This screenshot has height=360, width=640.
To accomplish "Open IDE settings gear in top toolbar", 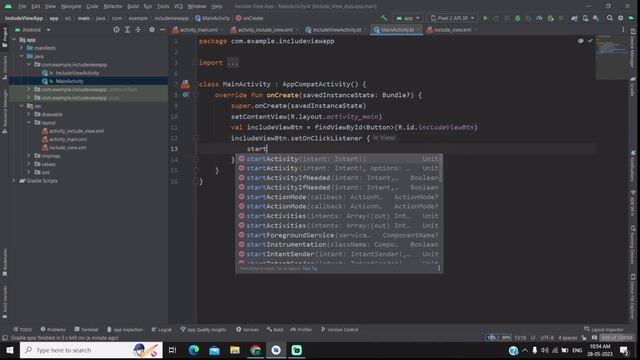I will coord(620,18).
